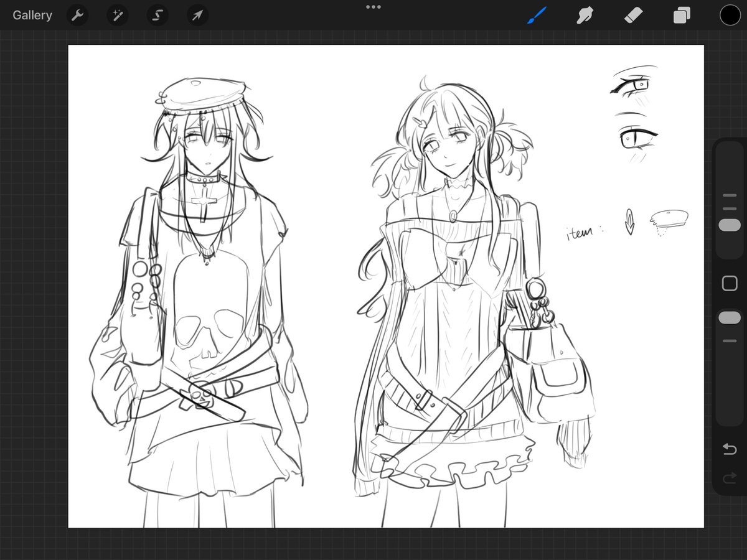The image size is (747, 560).
Task: Select the Brush tool
Action: 538,15
